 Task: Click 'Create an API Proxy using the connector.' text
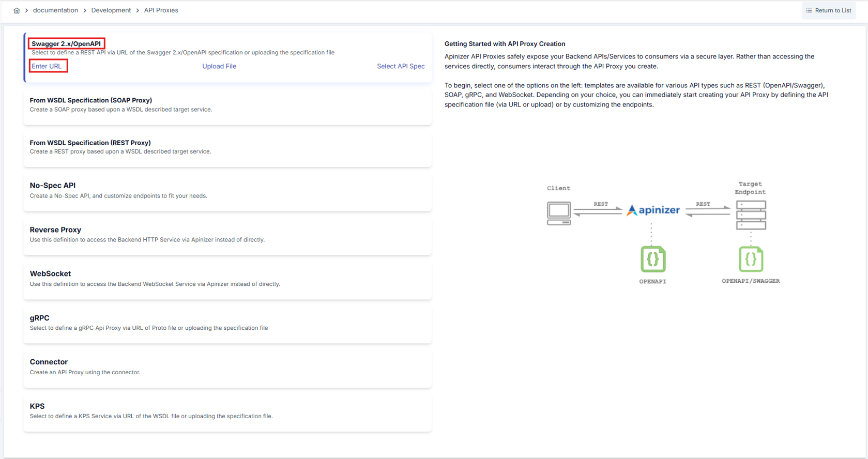[85, 372]
